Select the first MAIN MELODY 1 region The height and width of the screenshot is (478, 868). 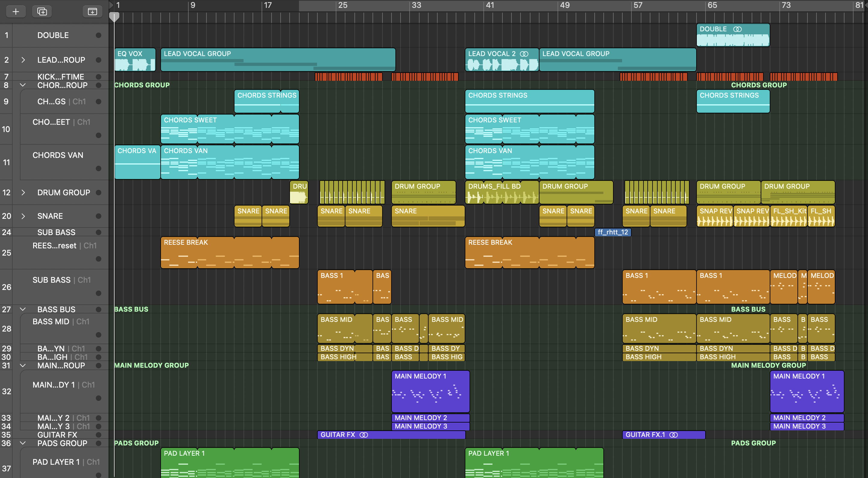[430, 392]
